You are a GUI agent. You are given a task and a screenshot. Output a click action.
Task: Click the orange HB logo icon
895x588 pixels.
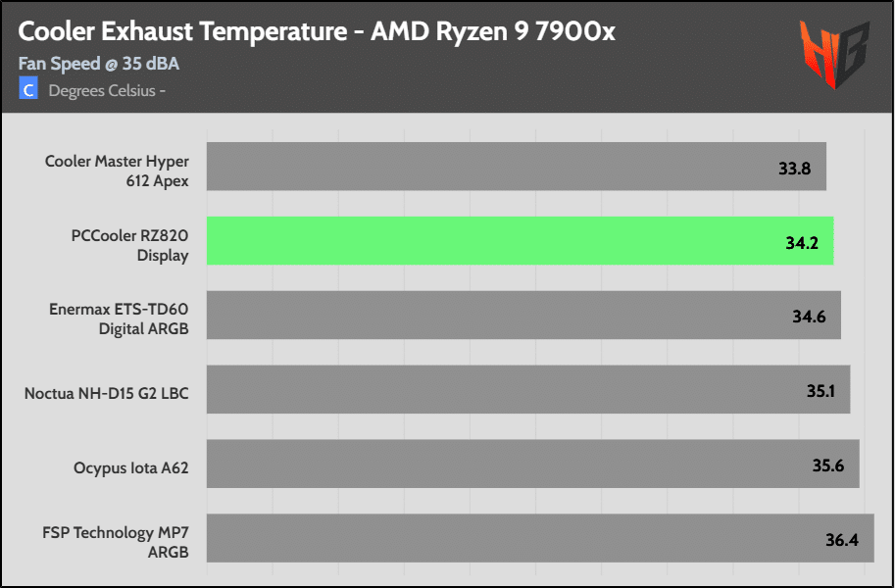click(x=833, y=53)
